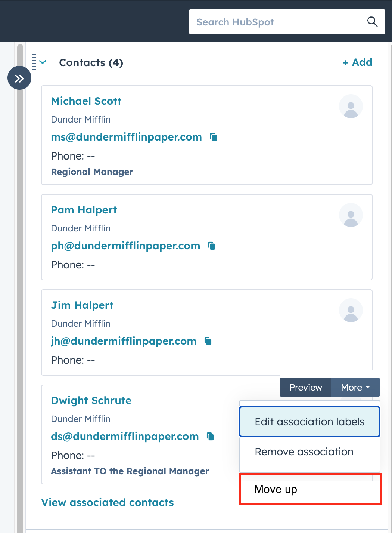Copy Dwight Schrute's email address
The width and height of the screenshot is (392, 533).
211,437
